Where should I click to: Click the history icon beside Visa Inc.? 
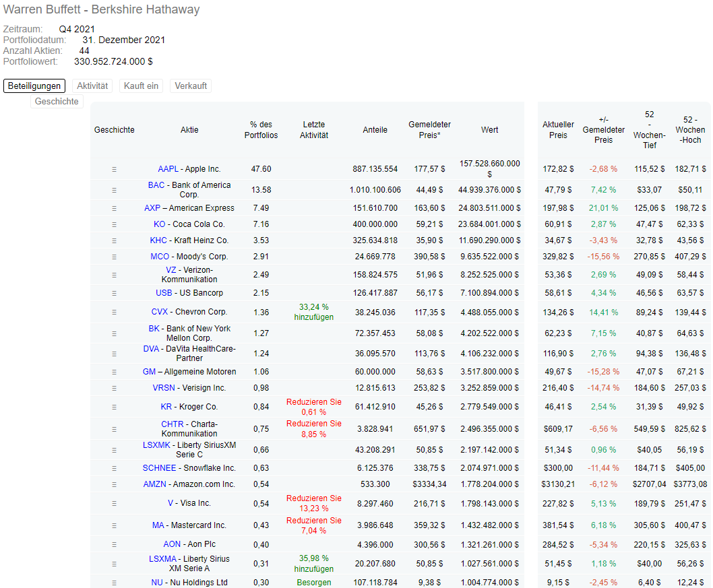(x=115, y=503)
